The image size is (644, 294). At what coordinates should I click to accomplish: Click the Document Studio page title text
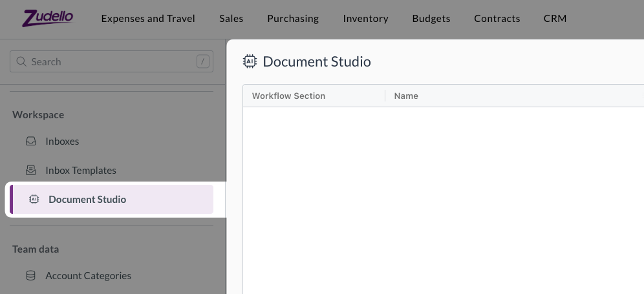point(317,62)
